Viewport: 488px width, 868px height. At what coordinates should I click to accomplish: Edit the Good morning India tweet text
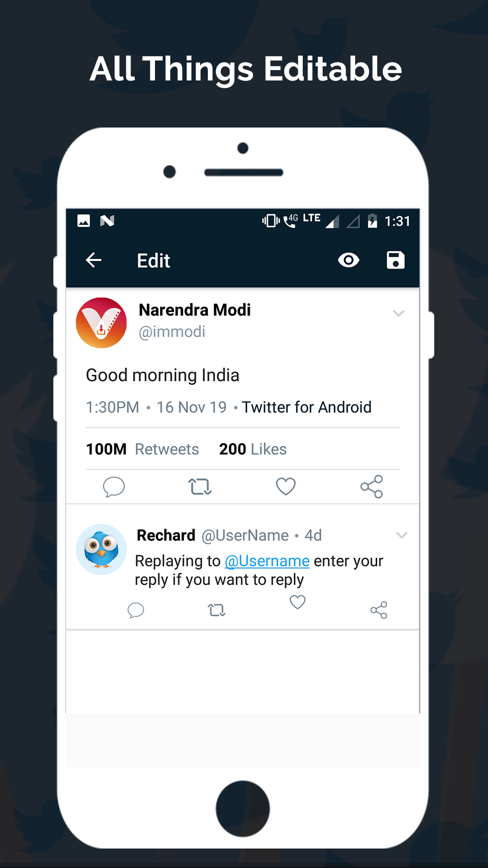click(x=163, y=375)
